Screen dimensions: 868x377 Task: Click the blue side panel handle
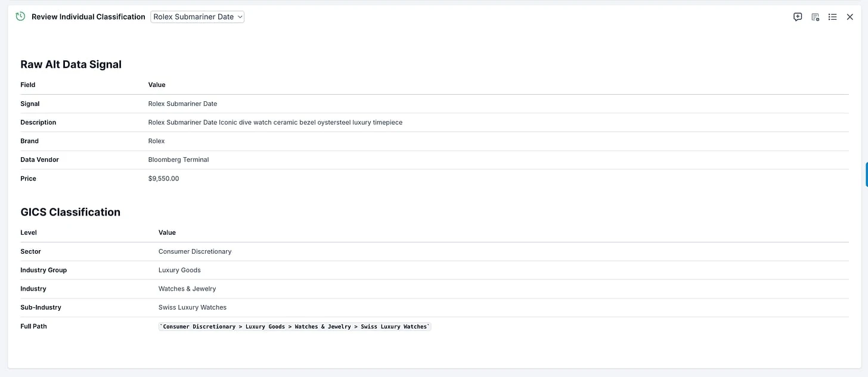click(866, 175)
